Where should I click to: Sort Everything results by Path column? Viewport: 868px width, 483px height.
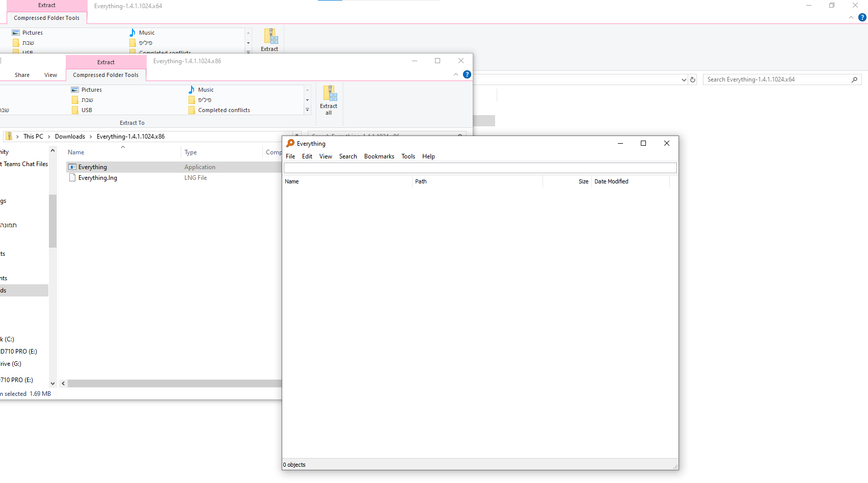pos(477,181)
